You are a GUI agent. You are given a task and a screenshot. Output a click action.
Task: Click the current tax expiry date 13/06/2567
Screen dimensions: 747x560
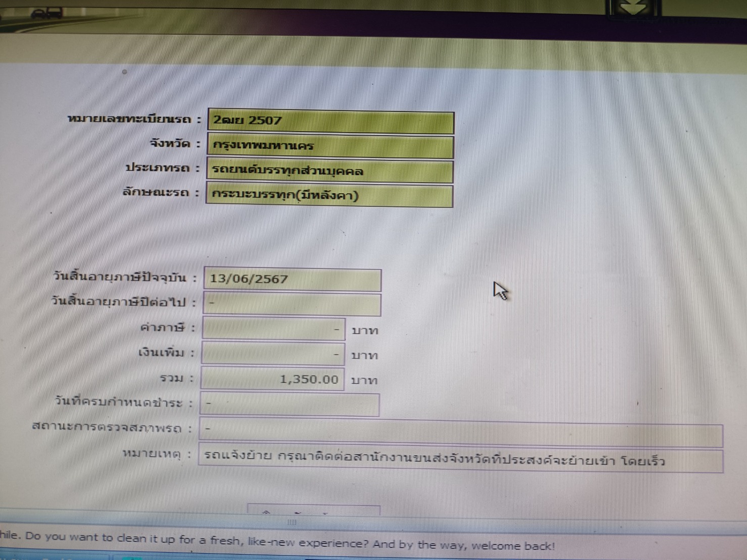pyautogui.click(x=292, y=279)
